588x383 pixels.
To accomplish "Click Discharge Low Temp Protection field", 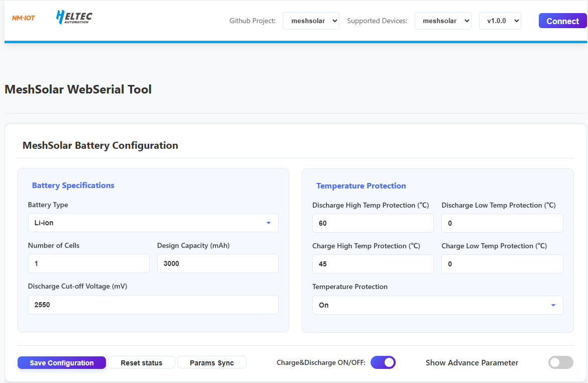I will click(x=502, y=223).
